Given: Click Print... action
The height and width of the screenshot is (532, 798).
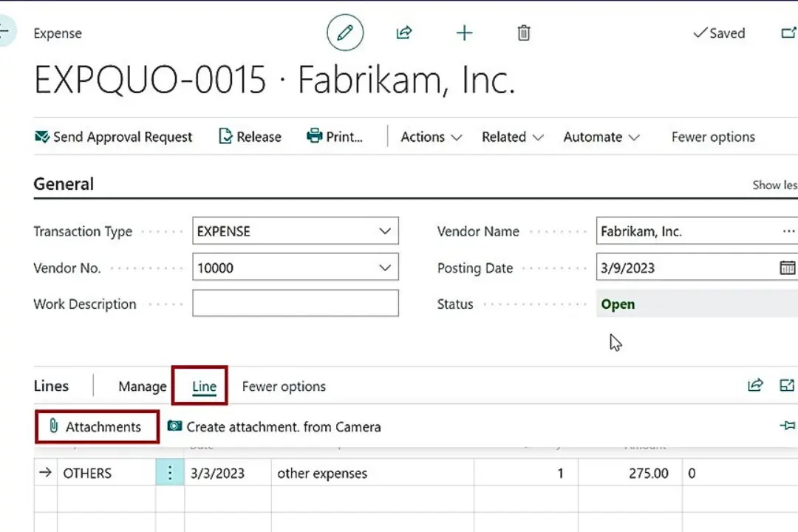Looking at the screenshot, I should 335,137.
